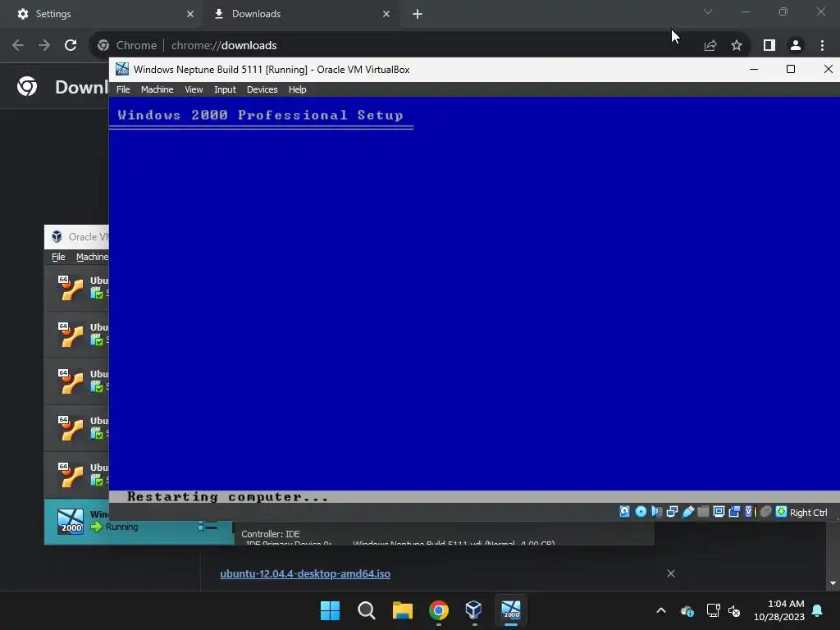Click the downloads page scrollbar down arrow
Screen dimensions: 840x630
[833, 583]
